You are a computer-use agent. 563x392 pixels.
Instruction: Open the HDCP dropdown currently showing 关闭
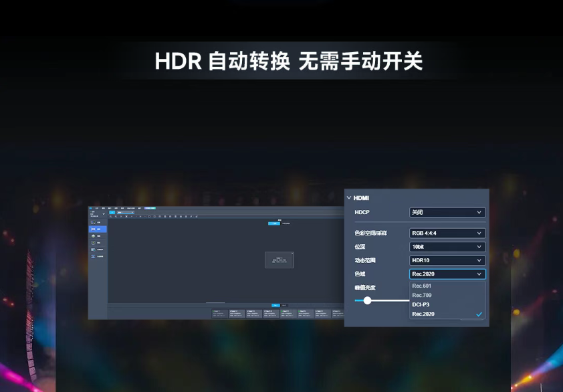[447, 212]
